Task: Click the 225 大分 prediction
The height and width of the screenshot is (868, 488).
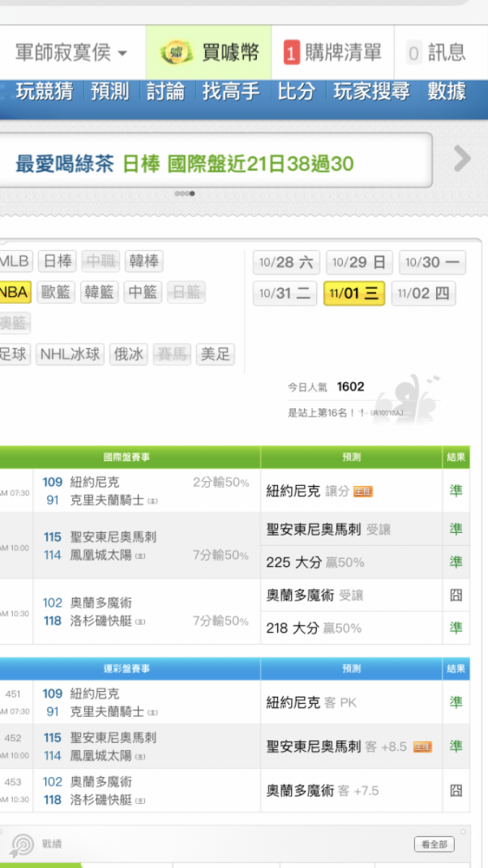Action: [x=315, y=562]
